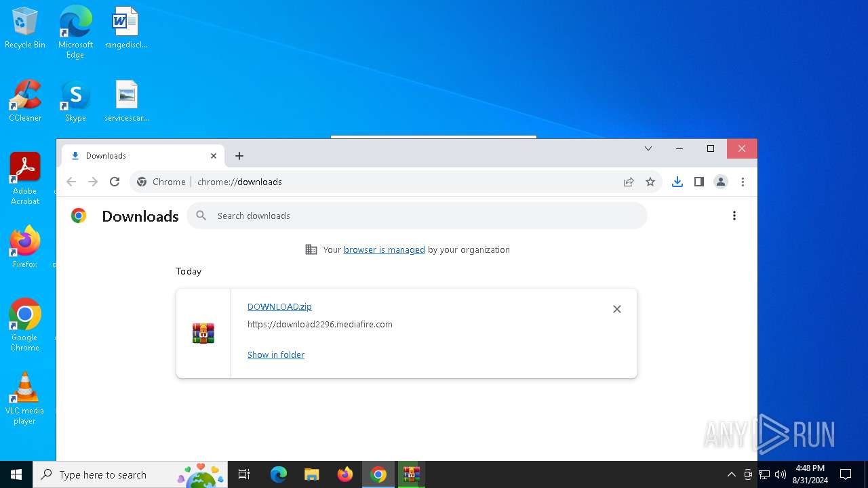Open Chrome three-dot main menu
Image resolution: width=868 pixels, height=488 pixels.
(x=743, y=182)
